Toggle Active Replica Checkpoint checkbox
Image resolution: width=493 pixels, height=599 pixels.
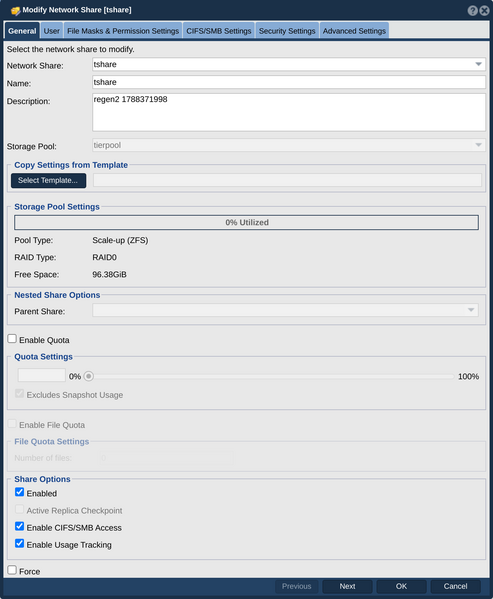coord(19,509)
